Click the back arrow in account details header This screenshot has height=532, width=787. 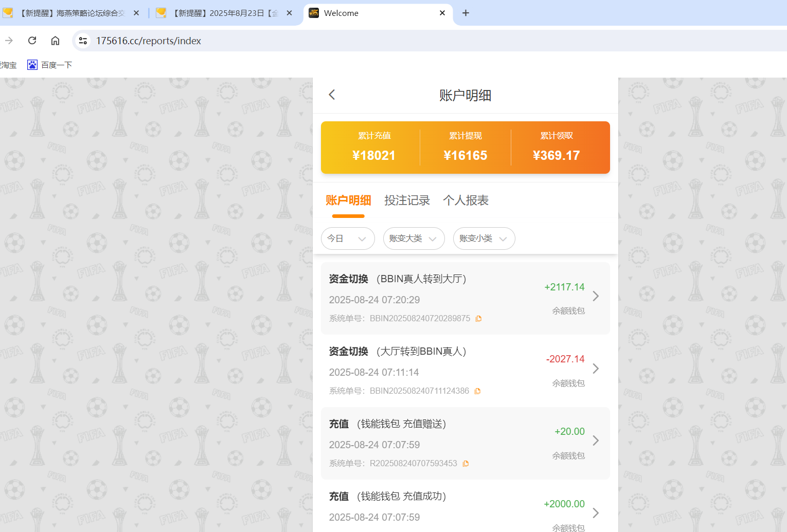pos(332,95)
